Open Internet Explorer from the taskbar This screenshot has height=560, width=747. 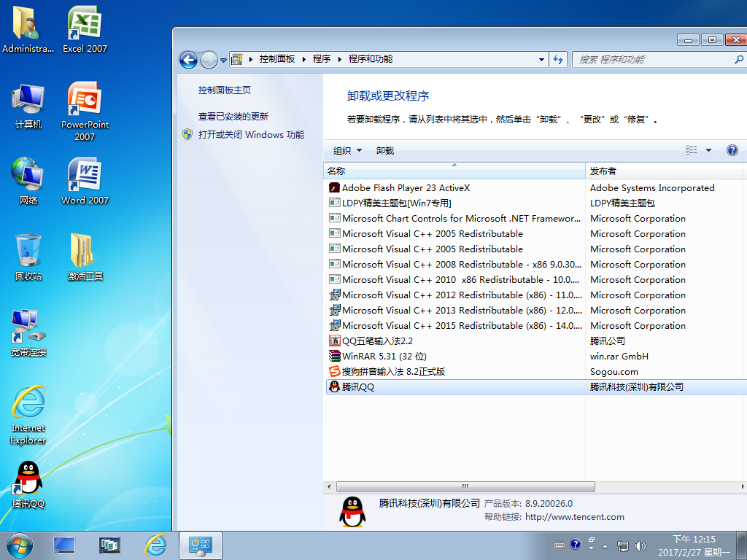click(155, 545)
